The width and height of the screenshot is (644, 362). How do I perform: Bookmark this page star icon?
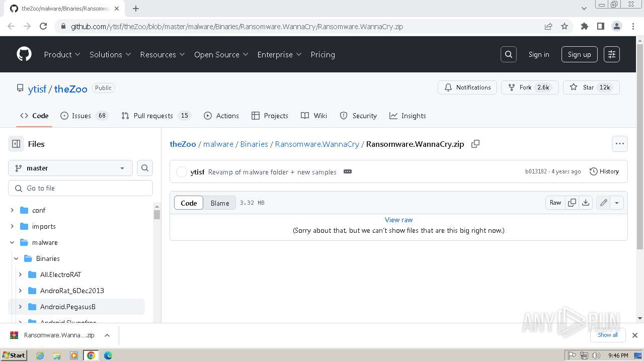point(565,26)
